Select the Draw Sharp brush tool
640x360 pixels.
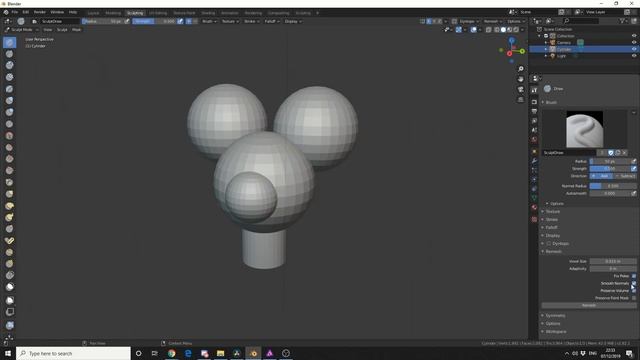(9, 54)
